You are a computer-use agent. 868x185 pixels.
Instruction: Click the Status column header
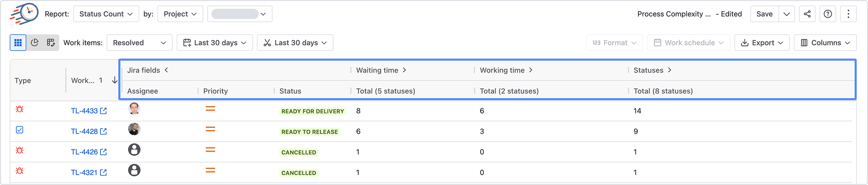click(x=290, y=91)
